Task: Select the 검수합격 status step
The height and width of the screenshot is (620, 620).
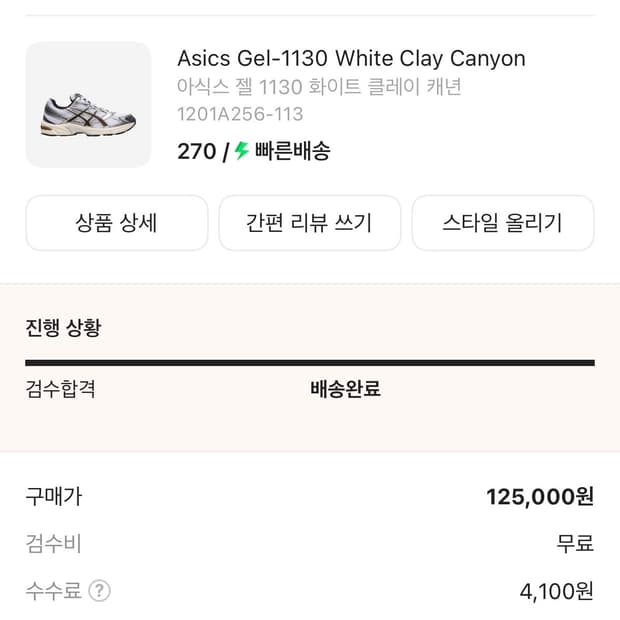Action: tap(60, 388)
